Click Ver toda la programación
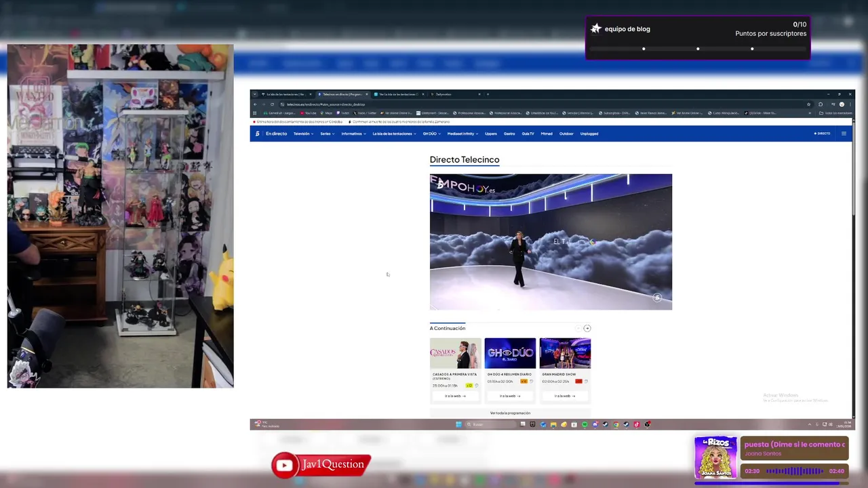Screen dimensions: 868x488 pos(510,413)
